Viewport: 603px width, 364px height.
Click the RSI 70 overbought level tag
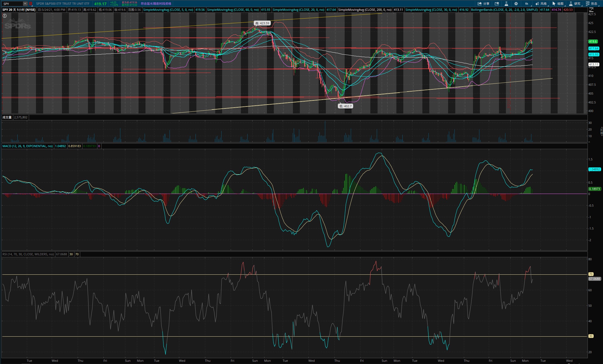click(591, 274)
